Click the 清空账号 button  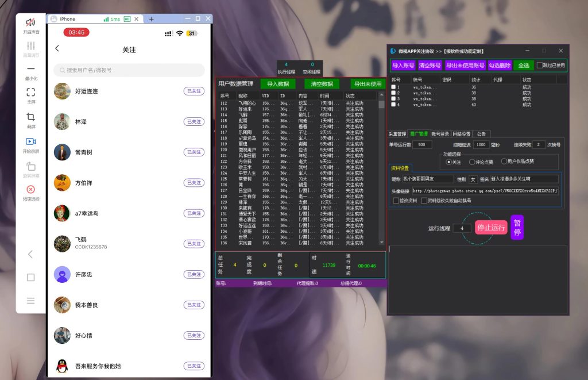point(430,66)
